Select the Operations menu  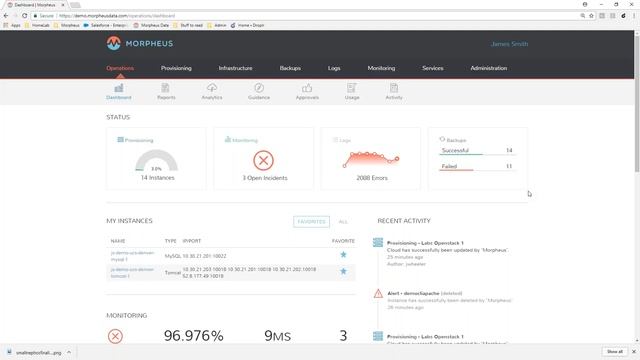[120, 68]
